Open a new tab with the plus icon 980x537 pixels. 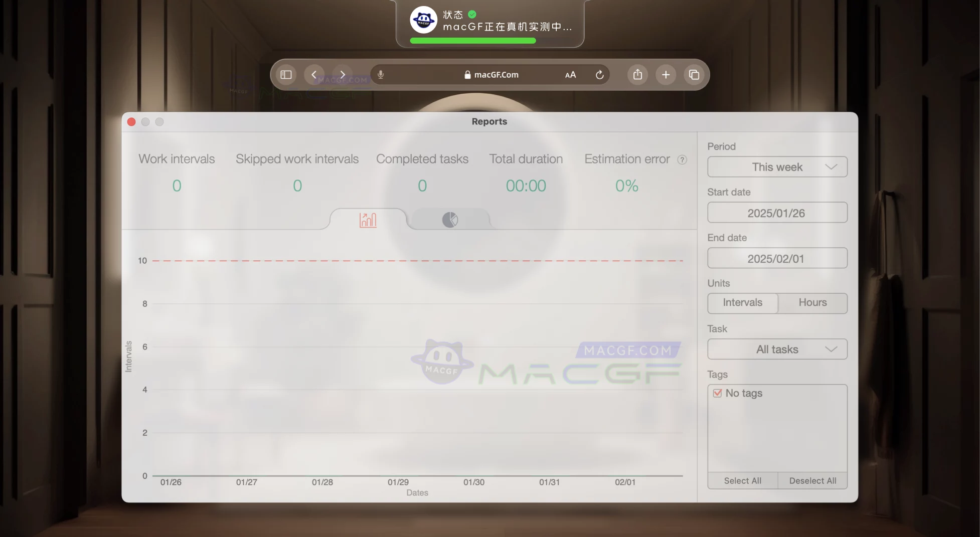[666, 74]
